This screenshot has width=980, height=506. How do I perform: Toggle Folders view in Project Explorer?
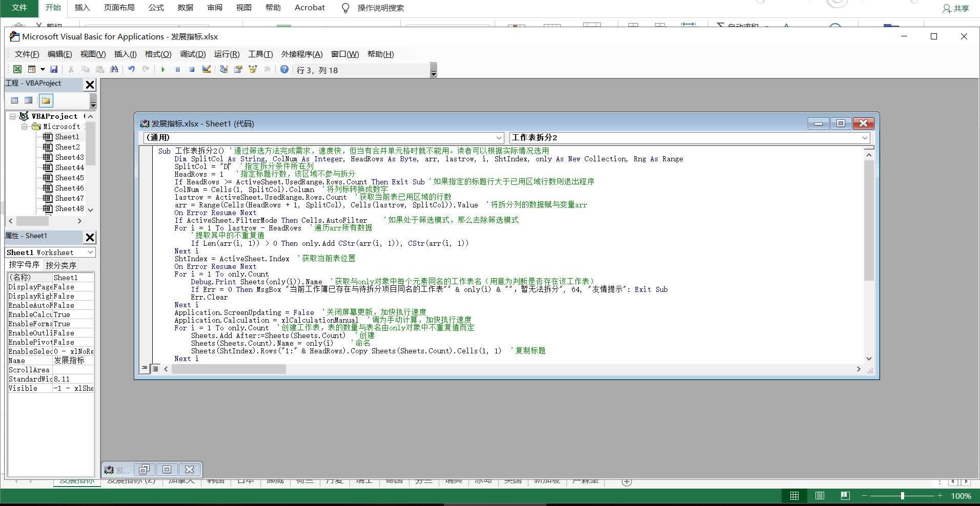point(45,100)
